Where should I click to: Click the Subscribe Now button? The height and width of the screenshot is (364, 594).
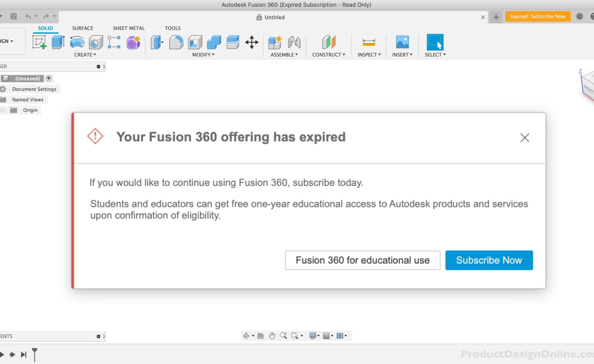[489, 260]
